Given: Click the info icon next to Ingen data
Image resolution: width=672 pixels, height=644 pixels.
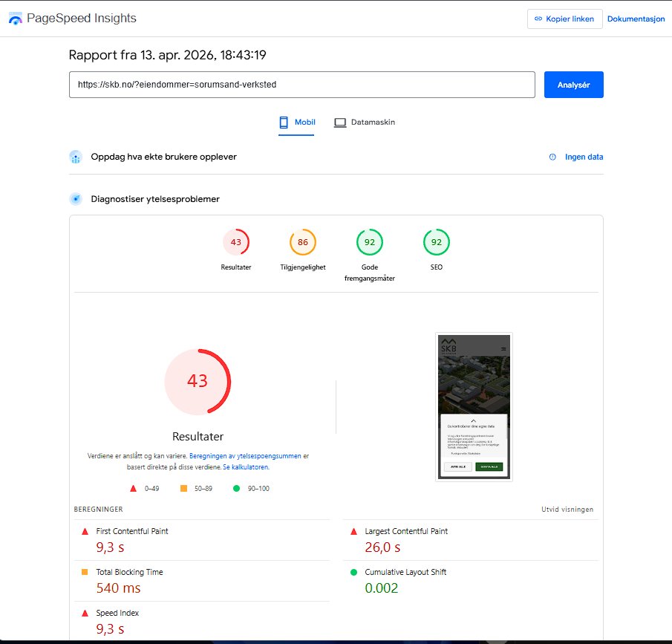Looking at the screenshot, I should (x=552, y=157).
